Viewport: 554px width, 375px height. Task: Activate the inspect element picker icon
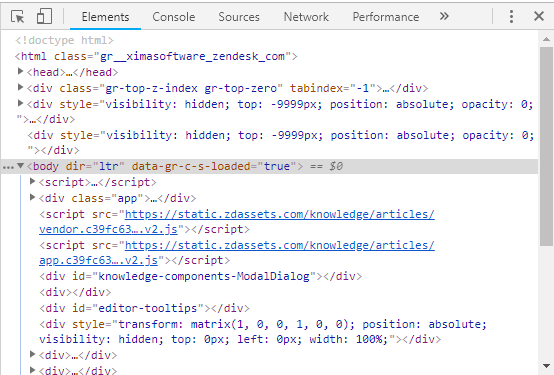click(18, 17)
